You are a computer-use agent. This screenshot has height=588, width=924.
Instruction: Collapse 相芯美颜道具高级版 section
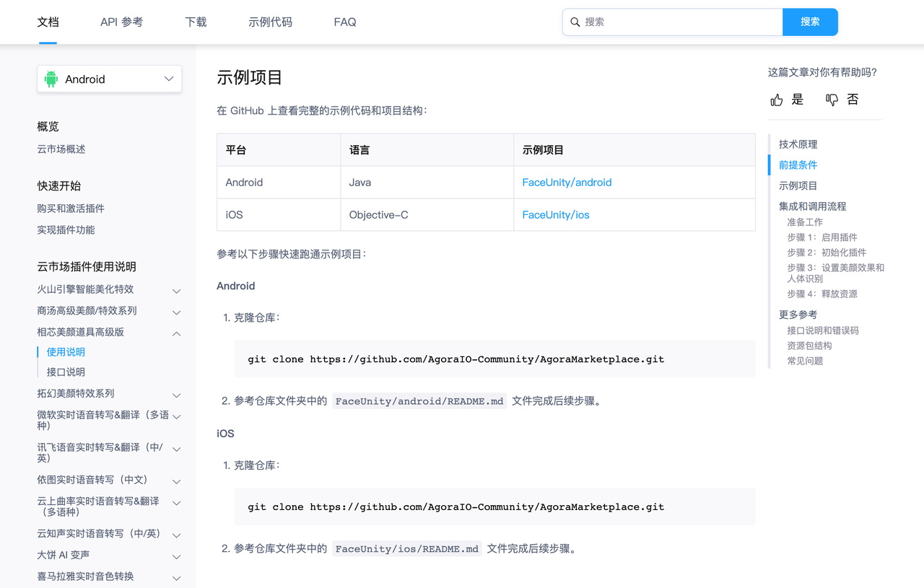tap(177, 333)
